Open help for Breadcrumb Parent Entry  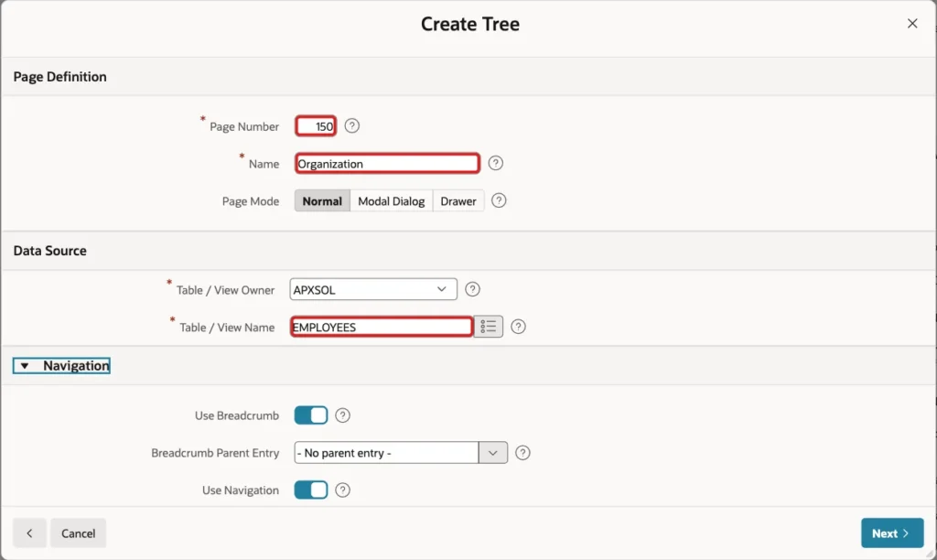pos(522,452)
